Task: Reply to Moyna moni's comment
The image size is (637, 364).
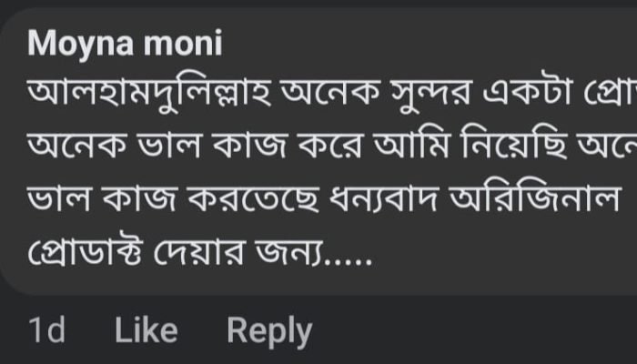Action: click(x=268, y=331)
